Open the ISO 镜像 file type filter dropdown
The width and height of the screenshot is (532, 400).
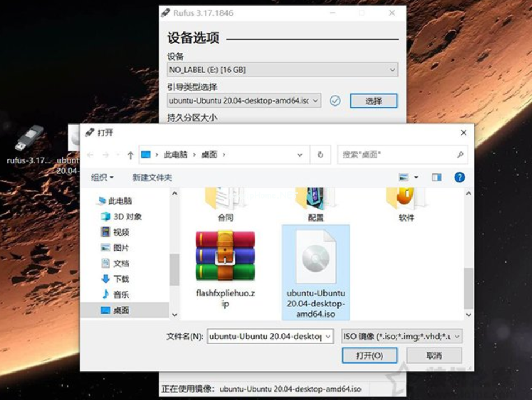(x=401, y=335)
